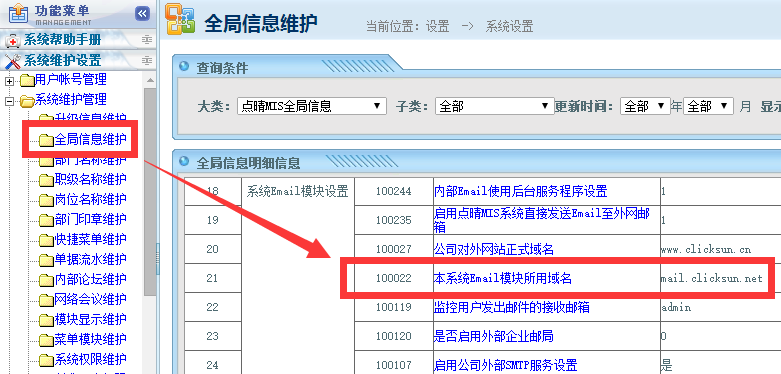
Task: Open 菜单模块维护 in the sidebar tree
Action: coord(90,340)
